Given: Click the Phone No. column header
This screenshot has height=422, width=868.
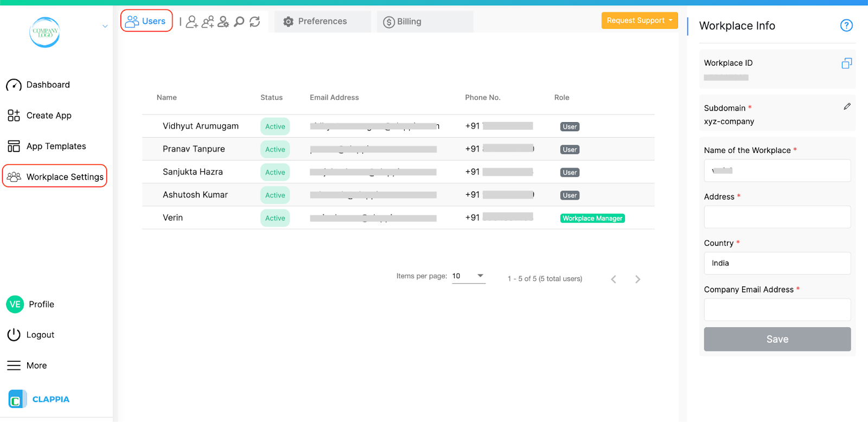Looking at the screenshot, I should pyautogui.click(x=482, y=98).
